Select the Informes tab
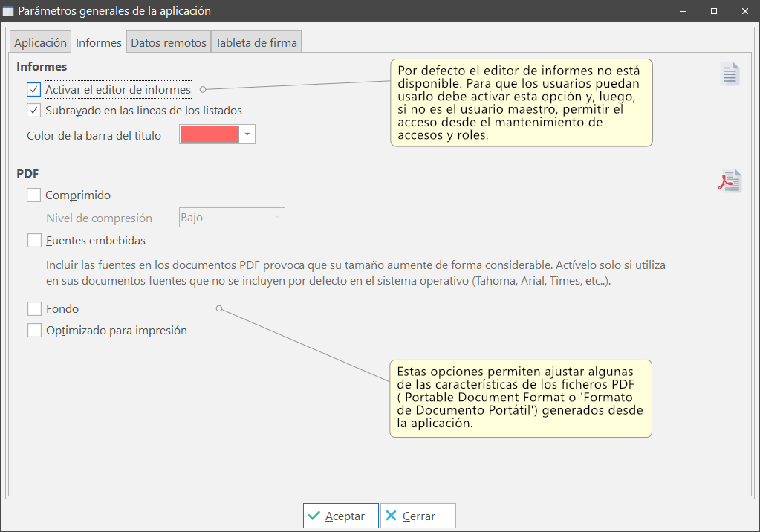The image size is (760, 532). click(x=99, y=42)
